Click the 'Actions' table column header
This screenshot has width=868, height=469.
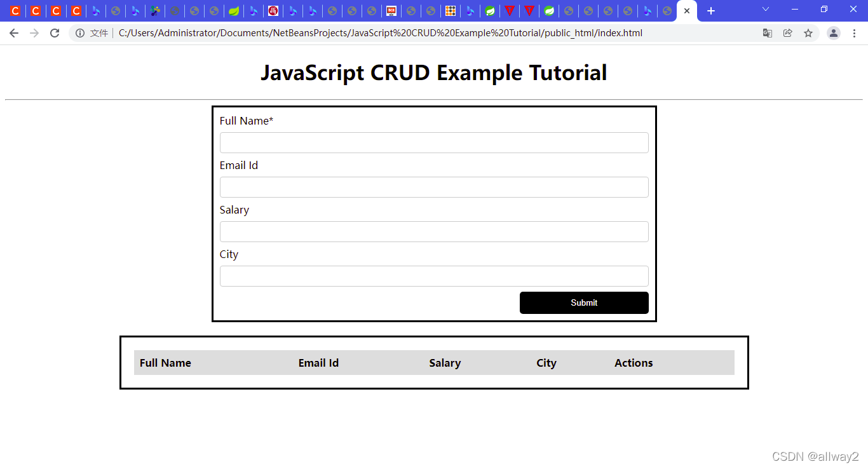coord(634,363)
